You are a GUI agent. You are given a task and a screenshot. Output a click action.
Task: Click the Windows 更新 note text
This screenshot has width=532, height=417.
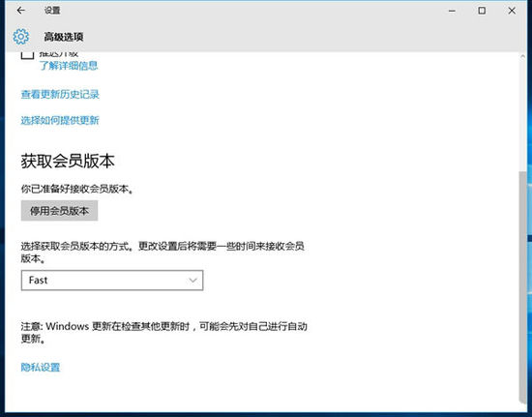[164, 332]
